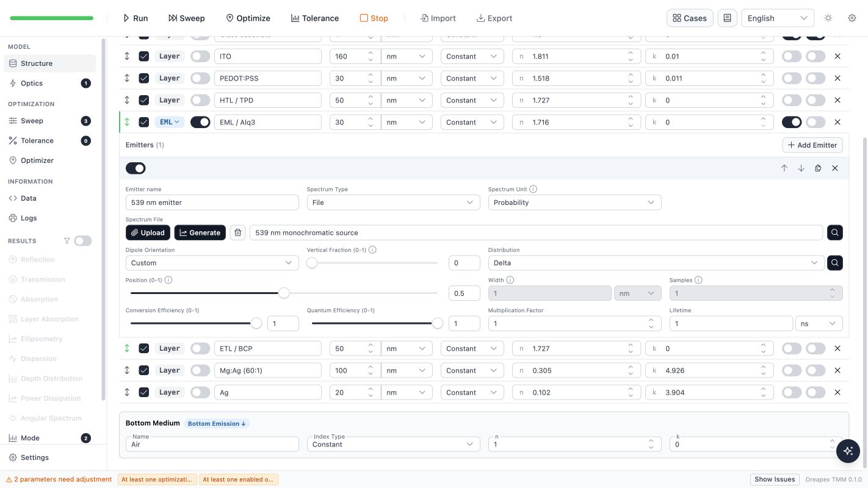This screenshot has width=868, height=488.
Task: Uncheck the ITO layer checkbox
Action: coord(144,56)
